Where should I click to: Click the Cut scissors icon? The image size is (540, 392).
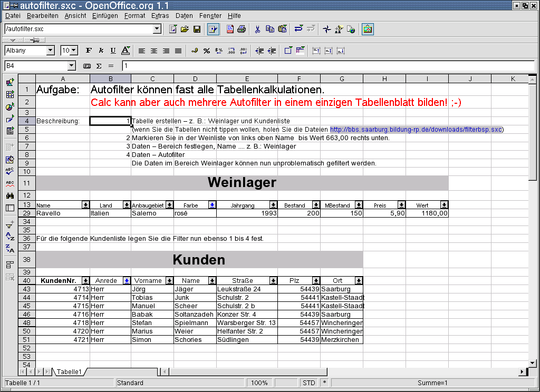tap(257, 29)
